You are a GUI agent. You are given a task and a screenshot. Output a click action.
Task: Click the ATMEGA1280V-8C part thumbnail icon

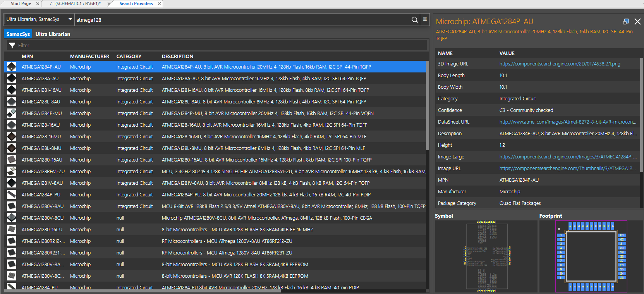pos(12,276)
